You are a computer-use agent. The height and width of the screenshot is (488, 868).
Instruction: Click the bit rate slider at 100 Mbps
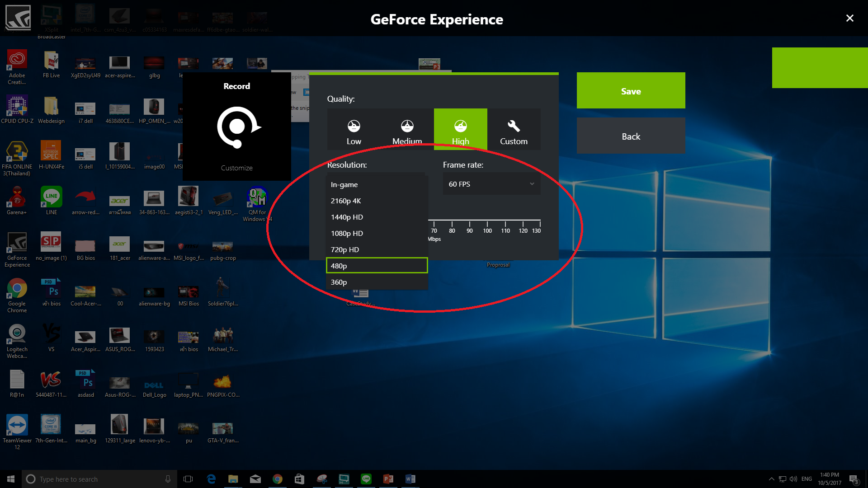[x=487, y=224]
